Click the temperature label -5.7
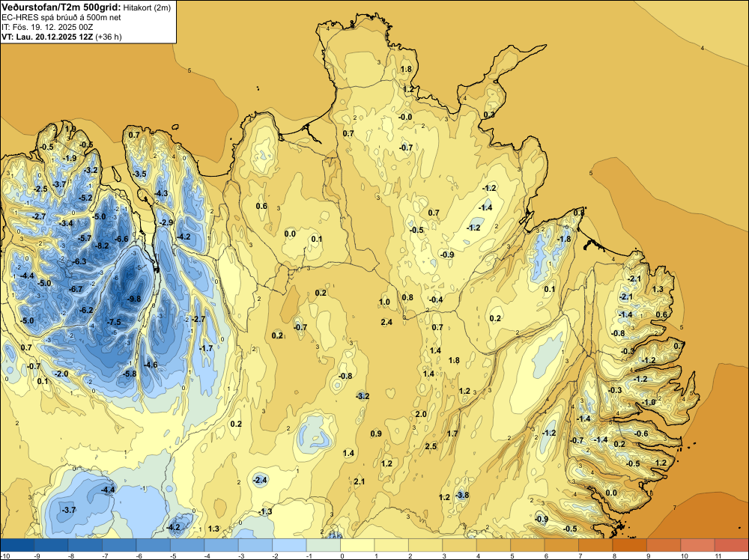This screenshot has width=749, height=560. pos(84,238)
